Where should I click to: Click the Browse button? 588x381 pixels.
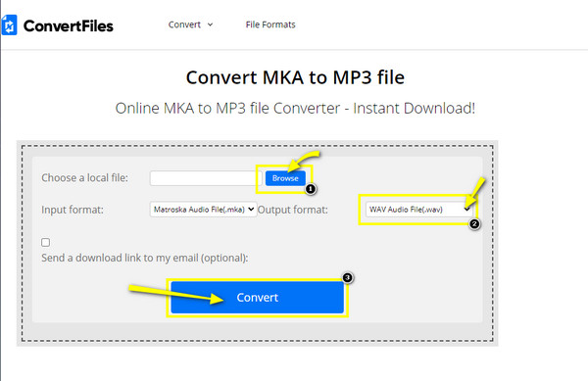[285, 178]
